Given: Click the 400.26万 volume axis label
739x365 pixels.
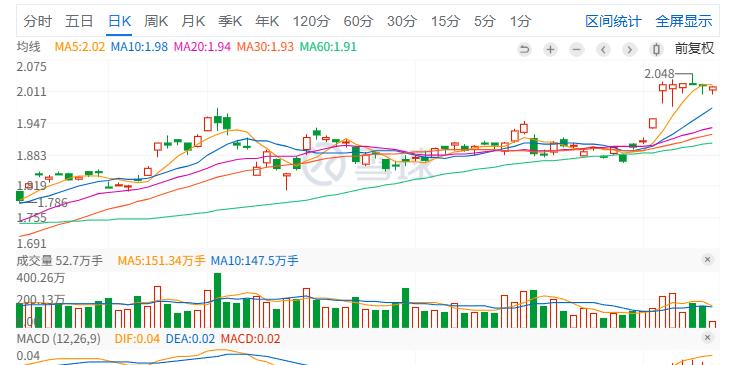Looking at the screenshot, I should pyautogui.click(x=41, y=278).
